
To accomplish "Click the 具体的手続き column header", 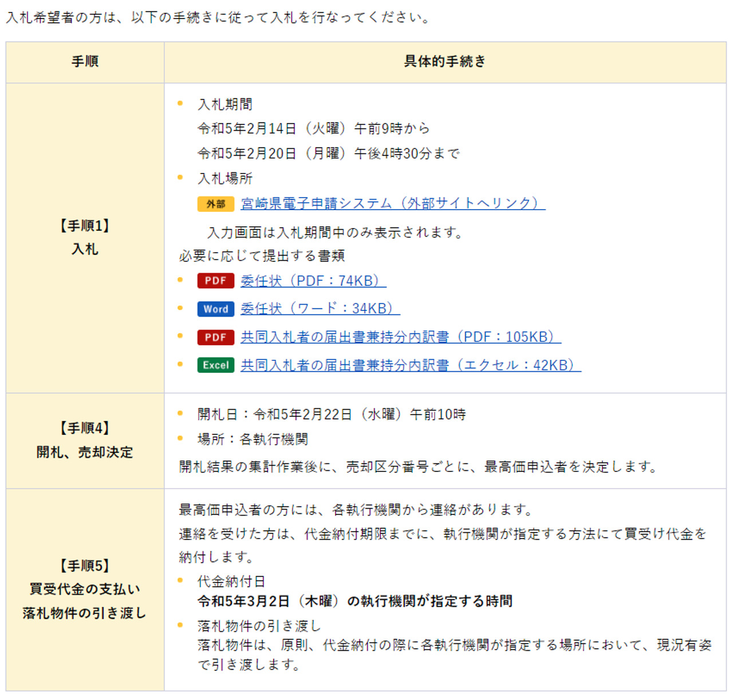I will click(x=445, y=62).
